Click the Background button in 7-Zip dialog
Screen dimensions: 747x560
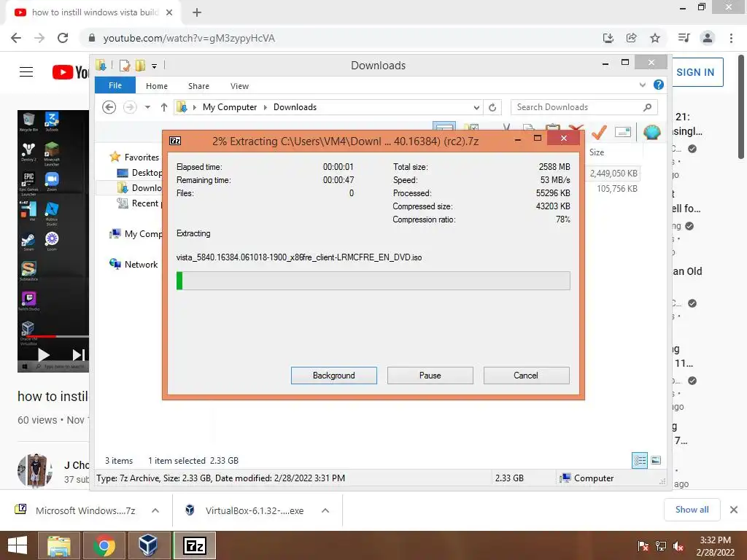[334, 376]
